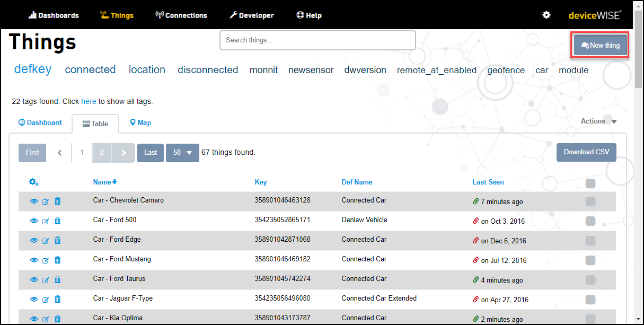Click disconnected status icon for Ford 500

(x=475, y=221)
